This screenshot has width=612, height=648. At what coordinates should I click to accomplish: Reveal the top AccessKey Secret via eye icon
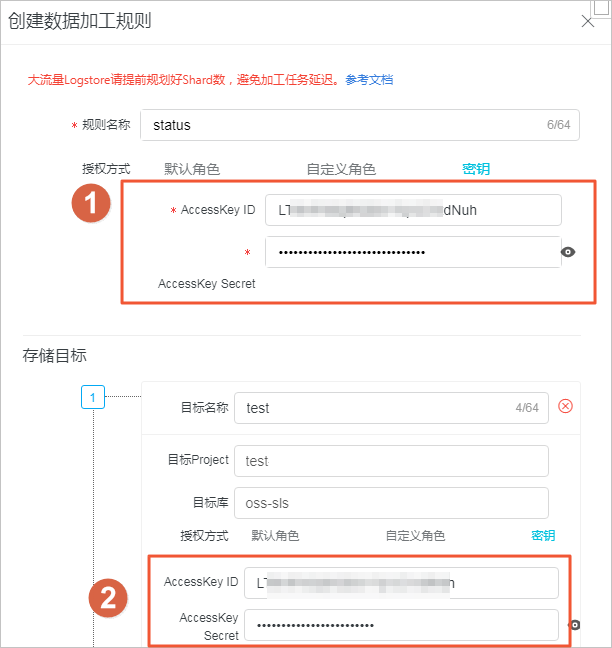coord(568,252)
